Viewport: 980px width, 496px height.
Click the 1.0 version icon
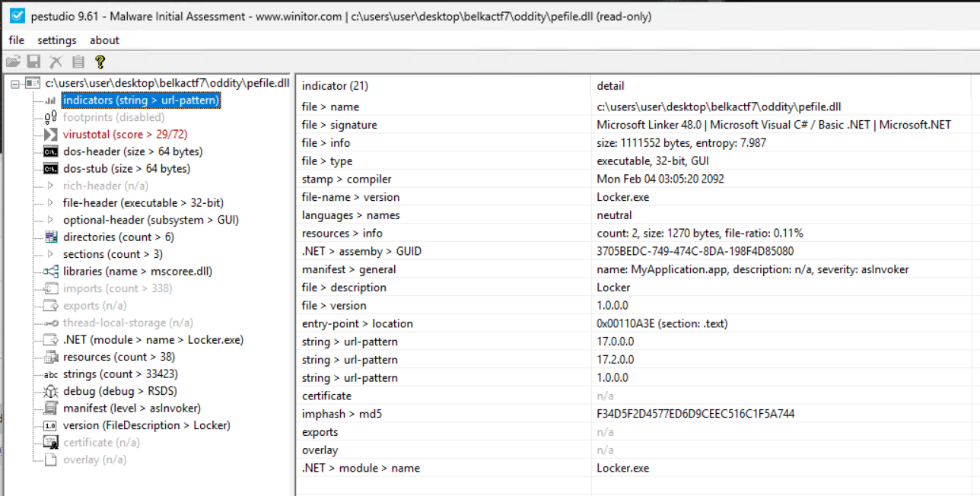coord(50,425)
